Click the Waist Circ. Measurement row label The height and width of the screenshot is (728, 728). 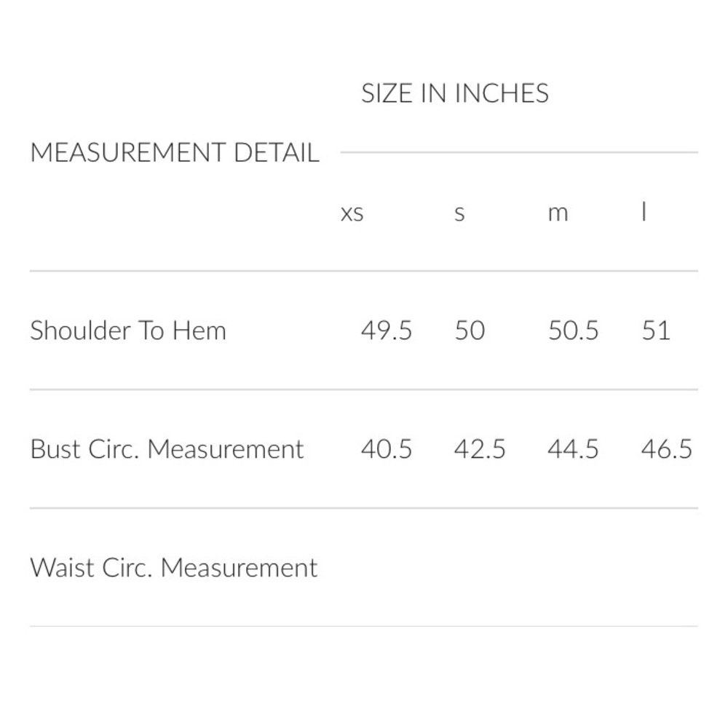click(174, 567)
